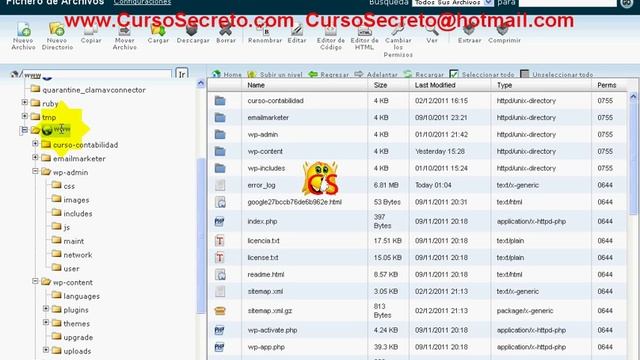Screen dimensions: 640x360
Task: Collapse the www folder in tree
Action: point(24,130)
